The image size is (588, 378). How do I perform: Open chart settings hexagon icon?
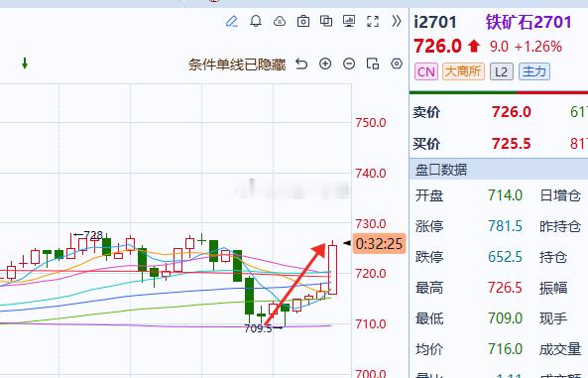(397, 63)
